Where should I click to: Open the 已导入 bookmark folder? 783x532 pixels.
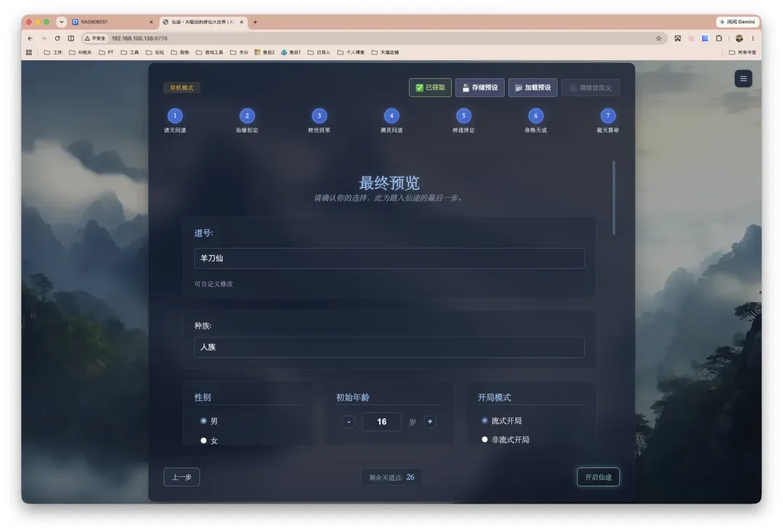(318, 52)
